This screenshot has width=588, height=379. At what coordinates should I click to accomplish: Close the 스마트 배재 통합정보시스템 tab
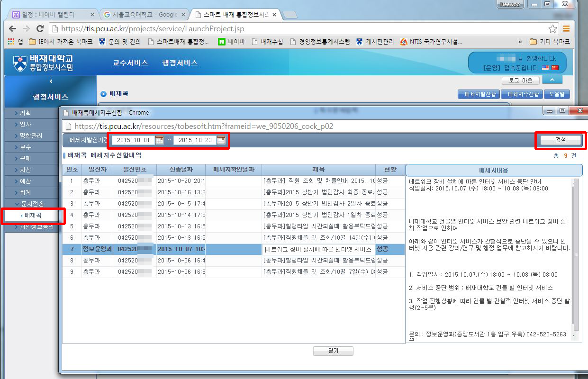(274, 15)
